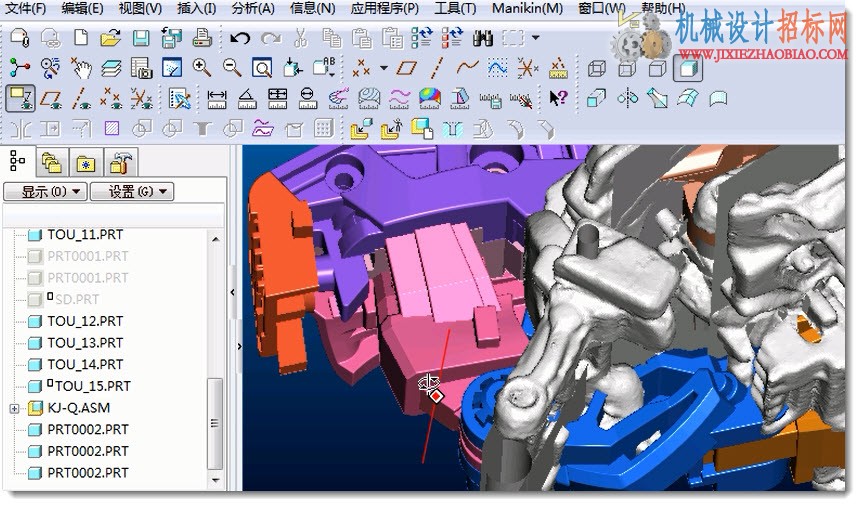Click the model tree scroll down arrow
The width and height of the screenshot is (860, 506).
[215, 480]
